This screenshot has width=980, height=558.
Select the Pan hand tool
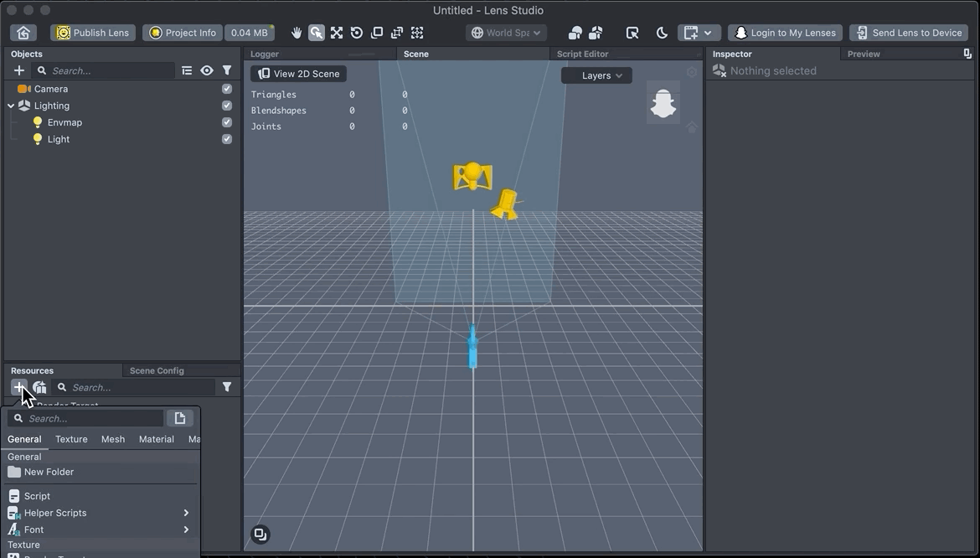(x=297, y=33)
